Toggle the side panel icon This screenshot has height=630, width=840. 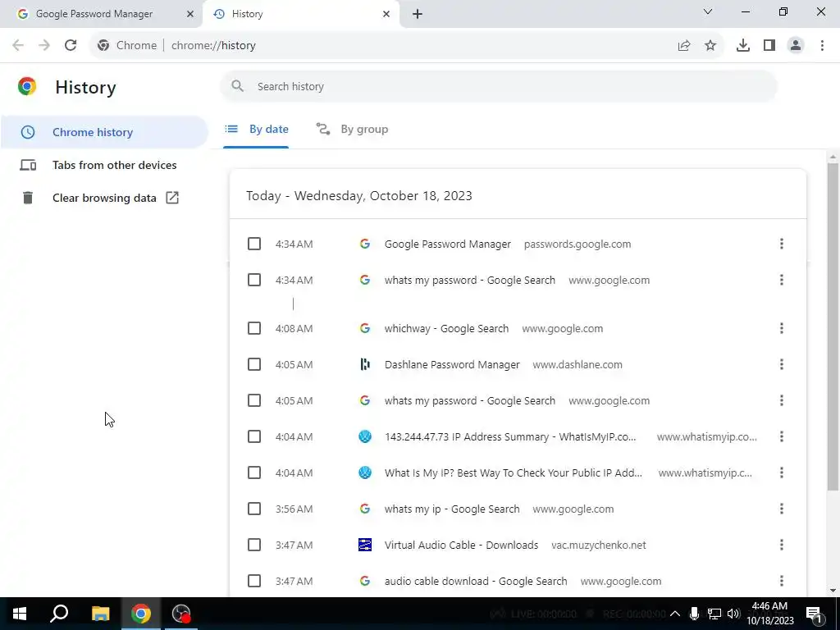click(x=769, y=46)
